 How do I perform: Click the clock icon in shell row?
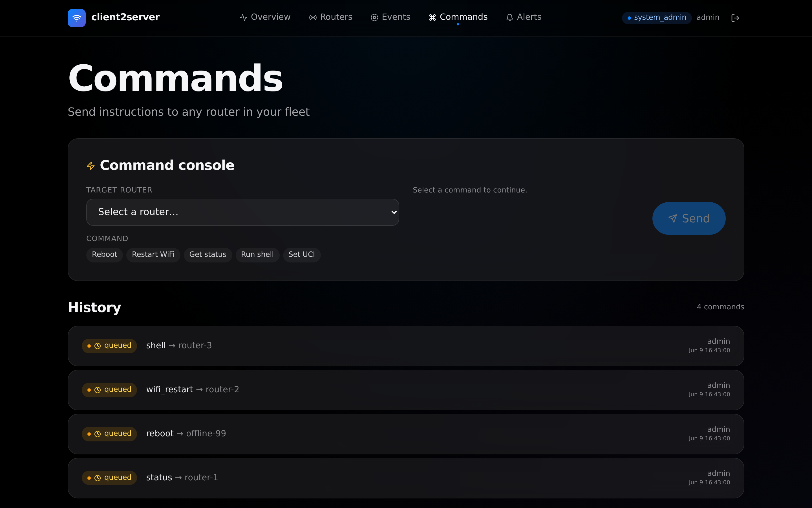point(98,346)
